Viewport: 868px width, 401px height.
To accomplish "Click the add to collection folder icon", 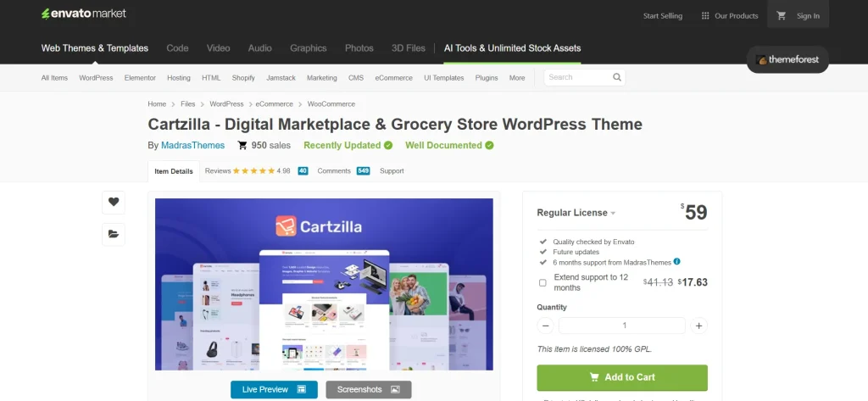I will [114, 234].
